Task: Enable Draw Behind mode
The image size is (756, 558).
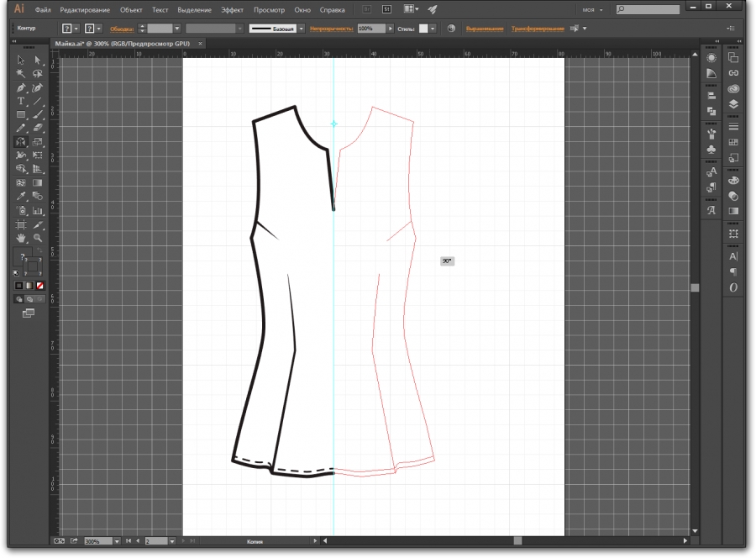Action: [x=29, y=299]
